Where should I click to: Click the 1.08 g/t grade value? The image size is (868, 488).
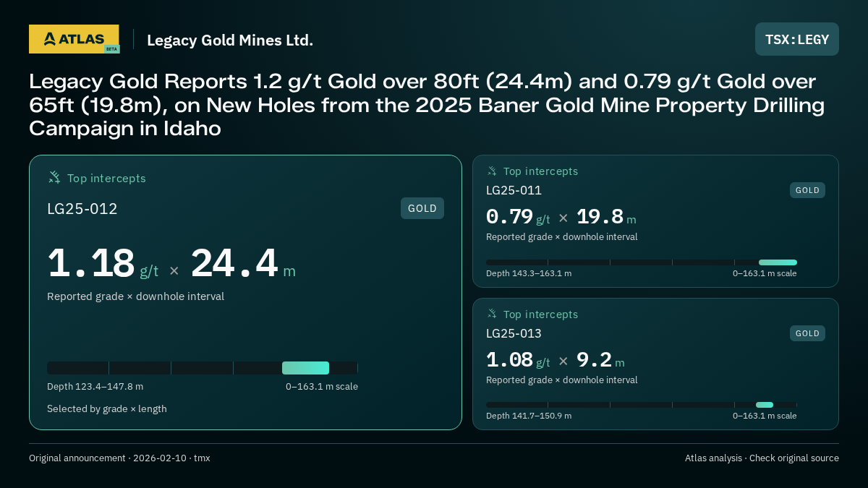(x=518, y=360)
